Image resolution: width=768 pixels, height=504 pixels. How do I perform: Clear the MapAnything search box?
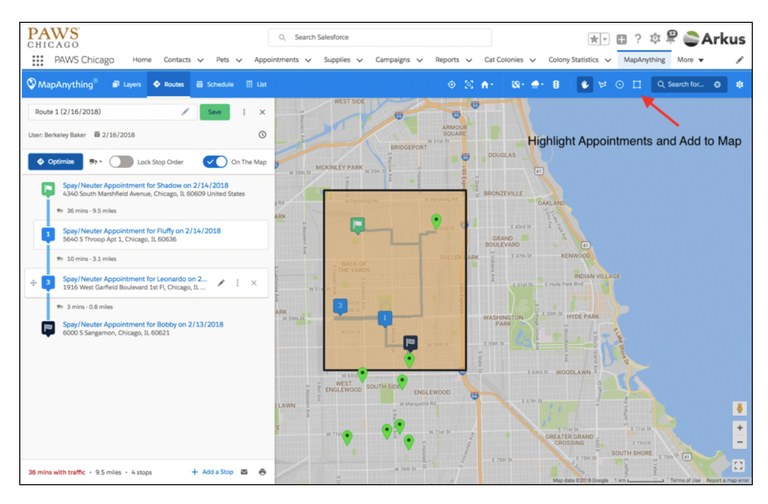click(717, 84)
